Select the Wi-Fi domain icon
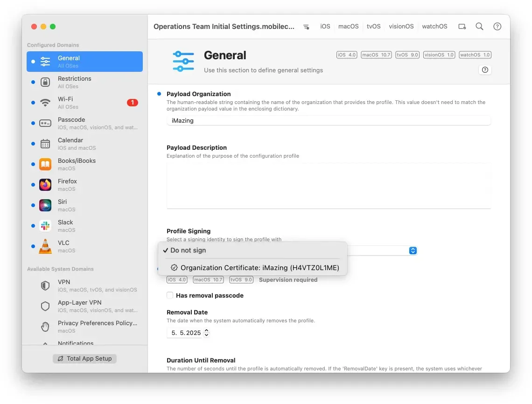The height and width of the screenshot is (404, 532). coord(45,102)
